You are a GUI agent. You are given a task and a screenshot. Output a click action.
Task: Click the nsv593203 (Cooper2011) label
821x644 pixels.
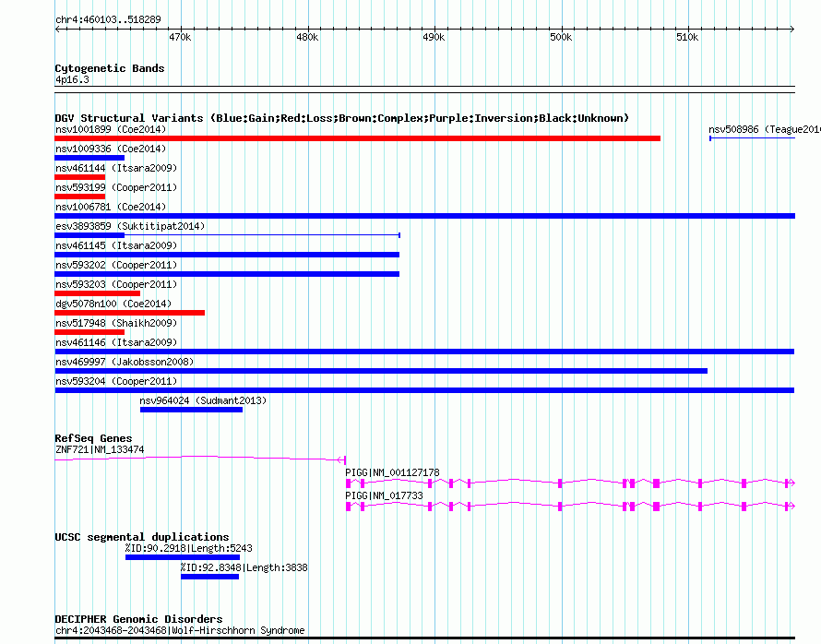click(116, 284)
